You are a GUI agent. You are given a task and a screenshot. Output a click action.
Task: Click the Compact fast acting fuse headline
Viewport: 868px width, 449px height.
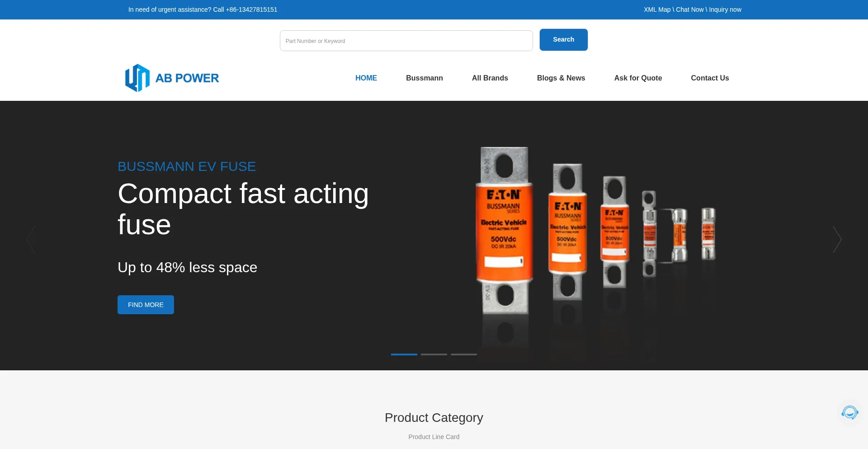(x=243, y=209)
